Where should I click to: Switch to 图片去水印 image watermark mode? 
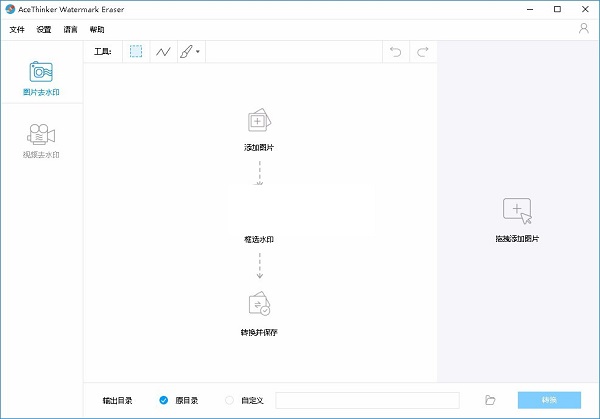pos(41,78)
